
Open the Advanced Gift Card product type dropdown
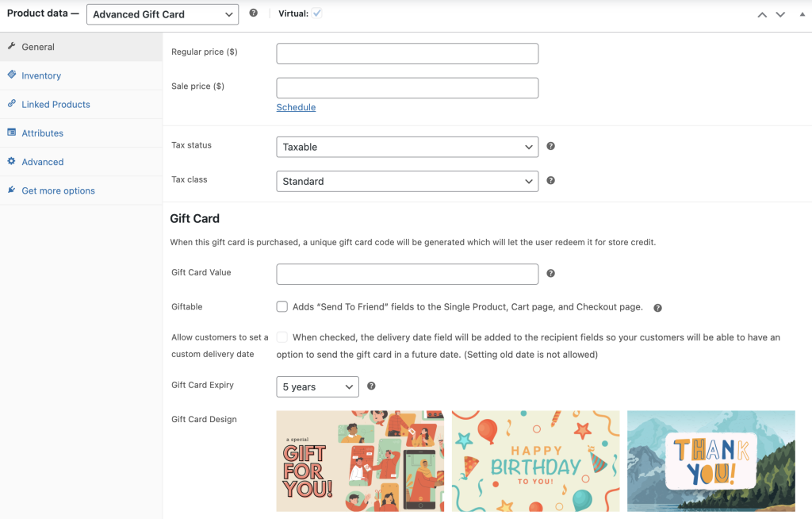click(163, 14)
